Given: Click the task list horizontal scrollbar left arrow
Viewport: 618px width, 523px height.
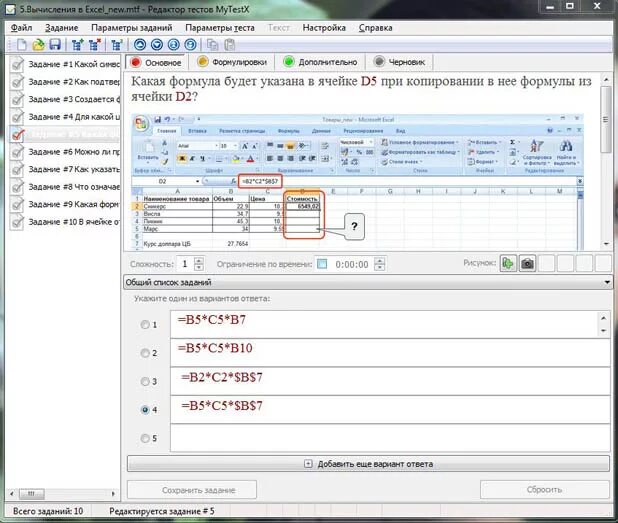Looking at the screenshot, I should (x=12, y=493).
